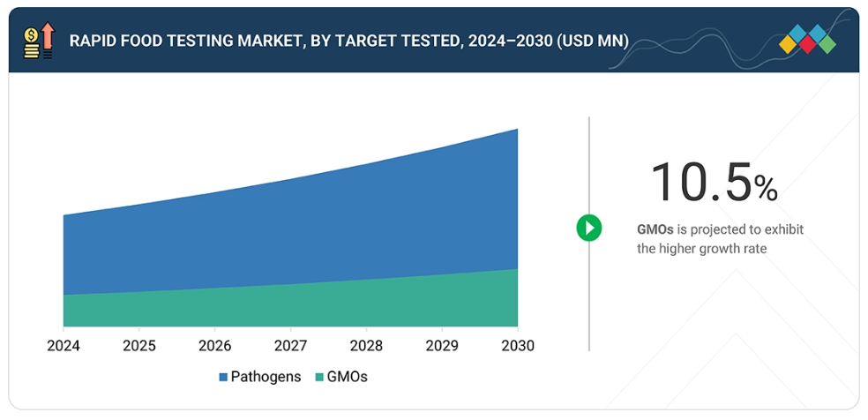Image resolution: width=868 pixels, height=420 pixels.
Task: Click the blue Pathogens area in chart
Action: click(x=291, y=229)
